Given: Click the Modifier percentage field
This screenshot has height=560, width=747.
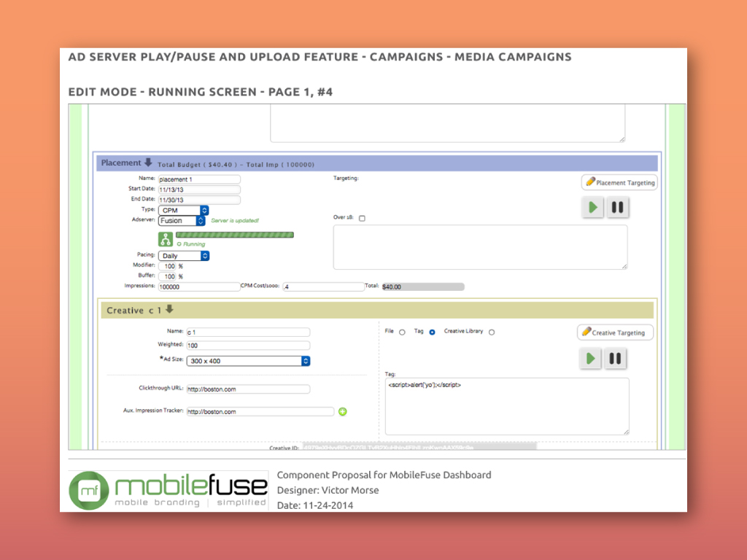Looking at the screenshot, I should point(167,266).
